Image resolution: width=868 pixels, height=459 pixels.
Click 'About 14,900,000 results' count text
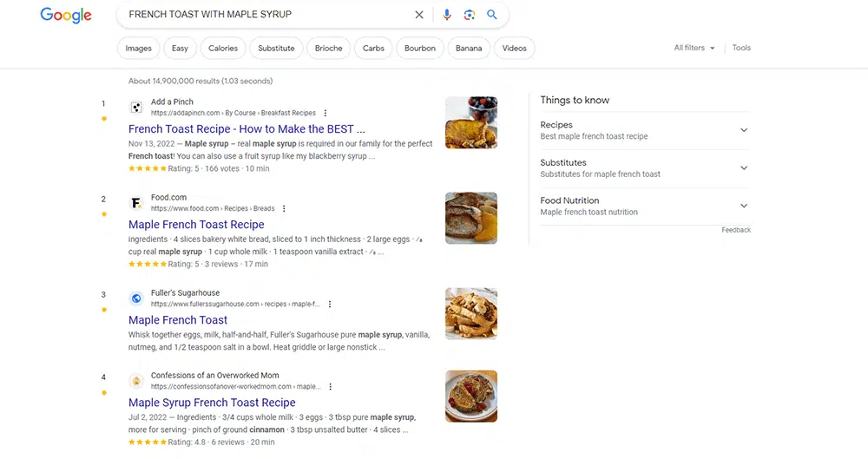pyautogui.click(x=201, y=81)
